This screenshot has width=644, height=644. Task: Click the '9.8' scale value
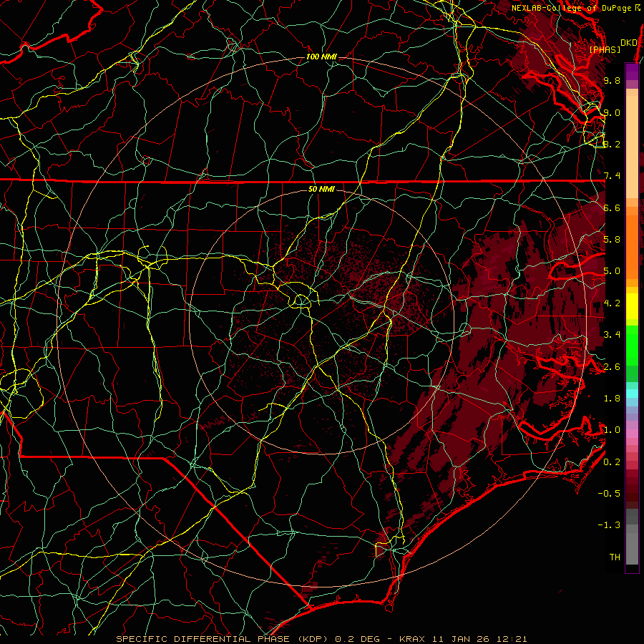pyautogui.click(x=612, y=80)
